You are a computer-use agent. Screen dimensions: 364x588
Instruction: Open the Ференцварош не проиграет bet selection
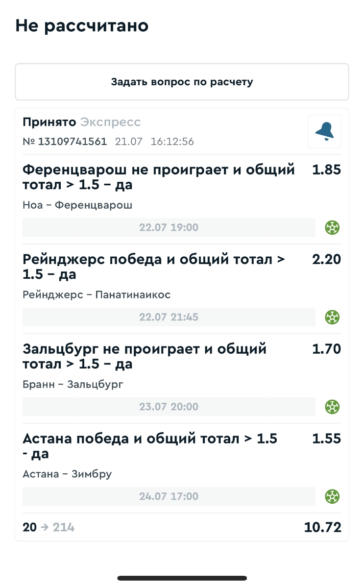159,177
